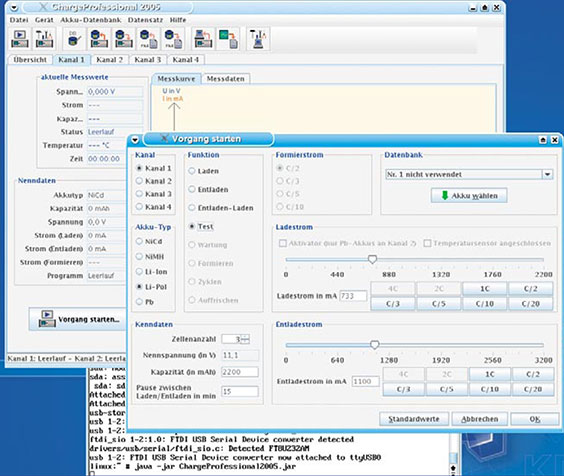The width and height of the screenshot is (564, 476).
Task: Select Kanal 3 radio button in dialog
Action: [139, 194]
